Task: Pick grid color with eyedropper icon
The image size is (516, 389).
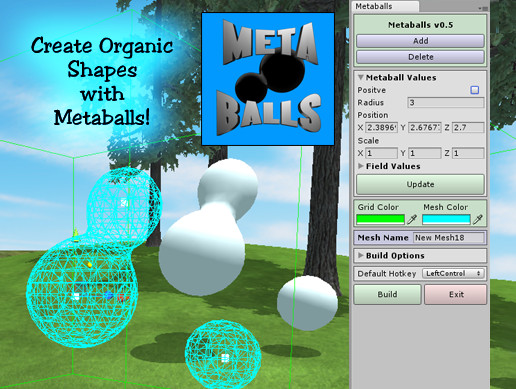Action: click(x=412, y=219)
